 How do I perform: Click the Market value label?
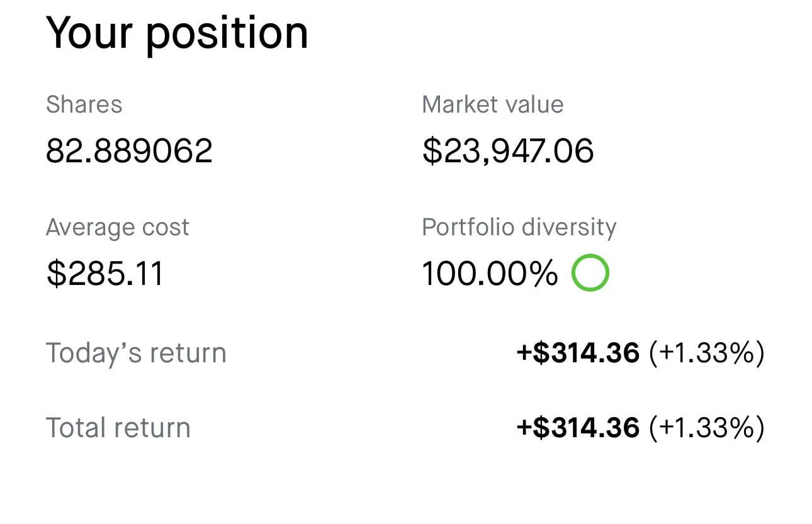coord(492,104)
